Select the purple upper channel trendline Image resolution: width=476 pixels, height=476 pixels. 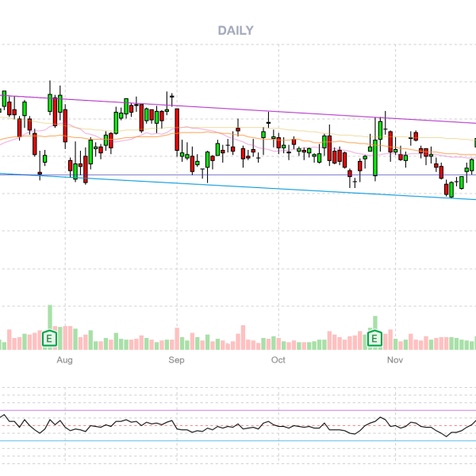tap(238, 109)
